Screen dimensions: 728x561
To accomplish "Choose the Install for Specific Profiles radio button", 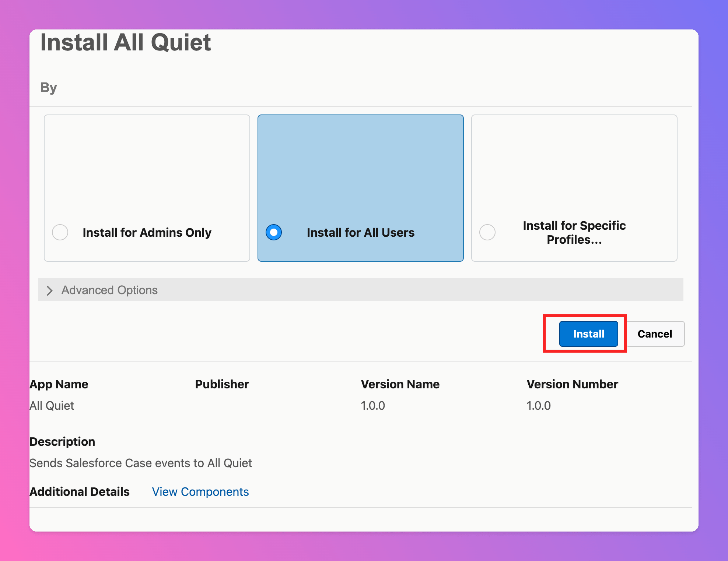I will 487,232.
